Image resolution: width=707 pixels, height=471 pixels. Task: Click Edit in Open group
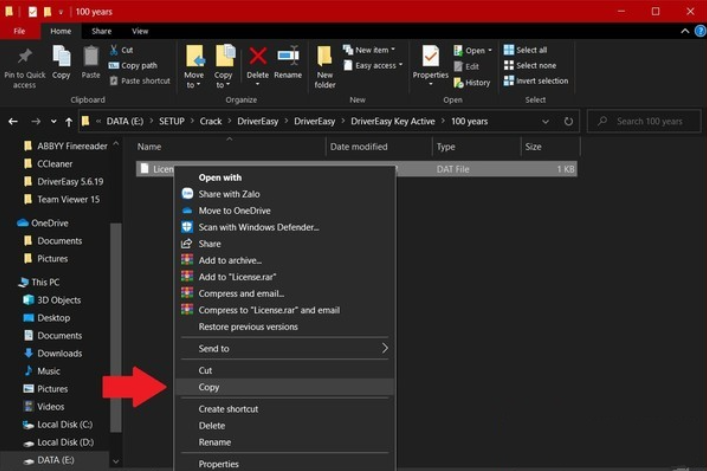point(466,66)
